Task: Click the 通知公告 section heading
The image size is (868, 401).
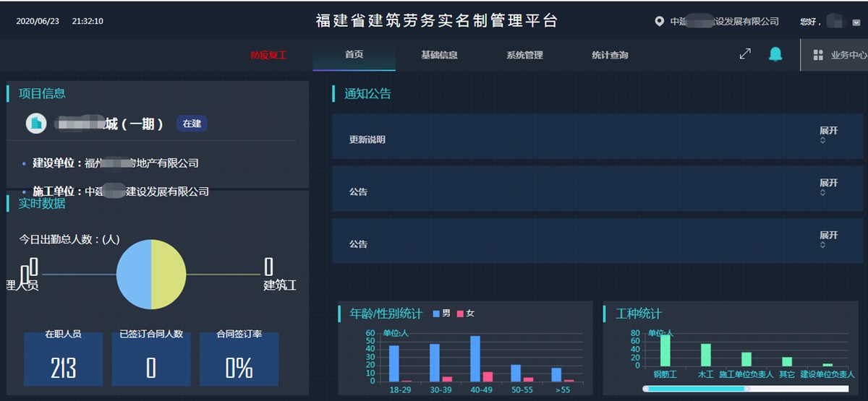Action: click(367, 93)
